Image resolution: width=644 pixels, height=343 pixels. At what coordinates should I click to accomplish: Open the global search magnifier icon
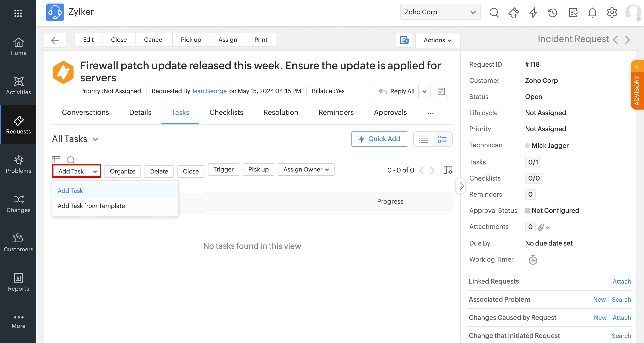click(494, 12)
